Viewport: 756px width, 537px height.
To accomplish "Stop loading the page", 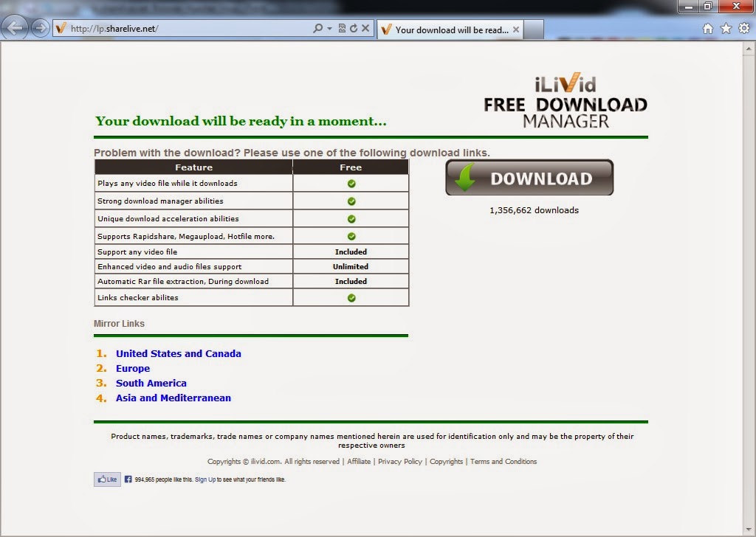I will click(365, 27).
